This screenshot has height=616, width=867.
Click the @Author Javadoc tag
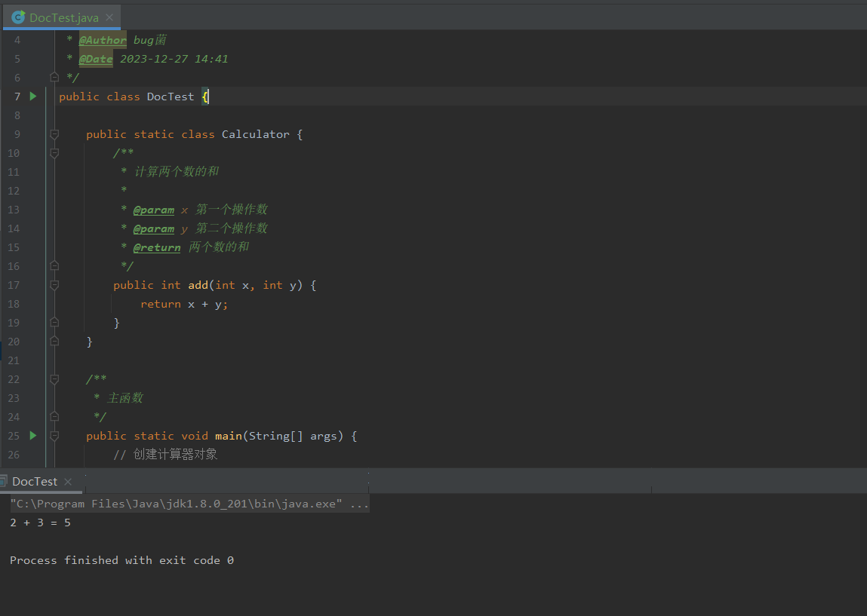point(103,40)
